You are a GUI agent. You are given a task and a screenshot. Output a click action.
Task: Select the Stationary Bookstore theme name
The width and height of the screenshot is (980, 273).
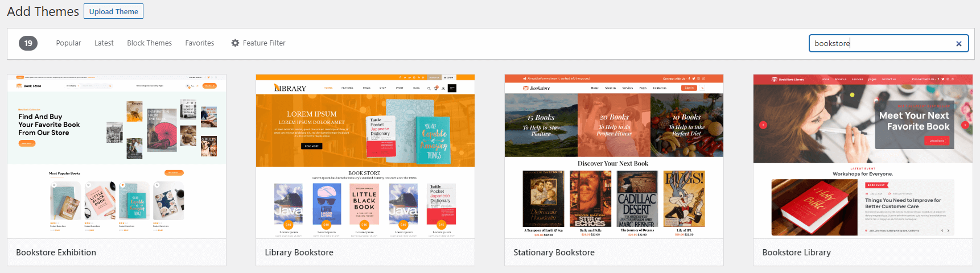554,253
